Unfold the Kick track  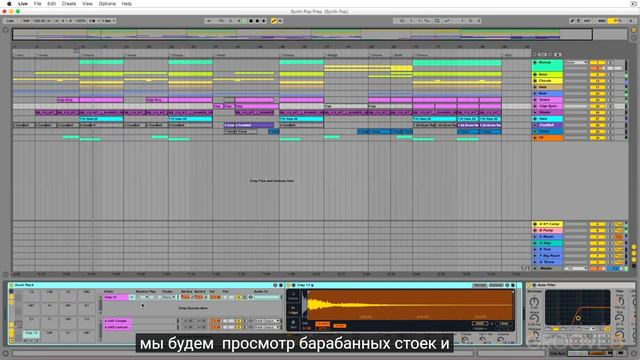[535, 93]
